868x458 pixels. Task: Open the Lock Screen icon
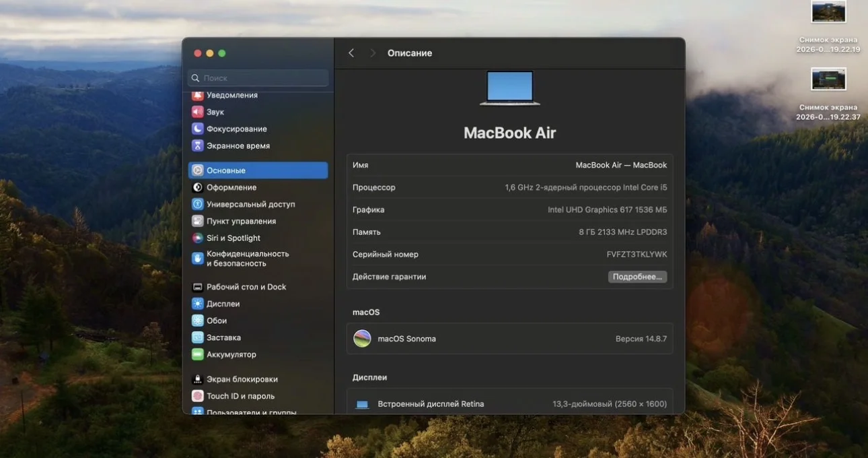[x=197, y=379]
